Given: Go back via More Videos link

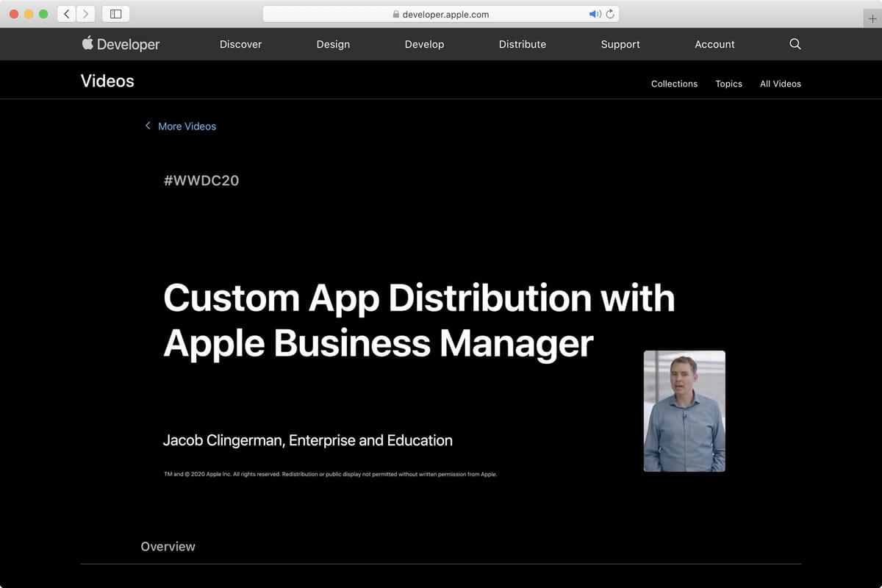Looking at the screenshot, I should tap(181, 126).
